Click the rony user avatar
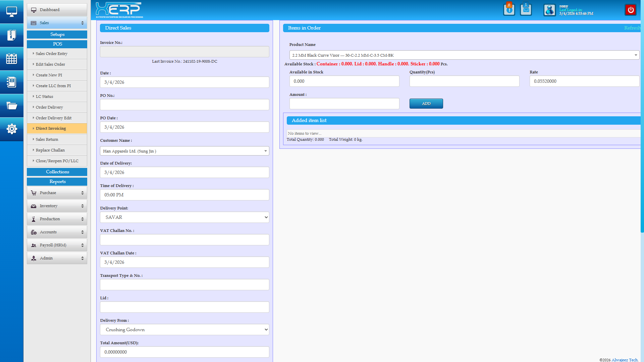The width and height of the screenshot is (644, 362). pyautogui.click(x=549, y=10)
